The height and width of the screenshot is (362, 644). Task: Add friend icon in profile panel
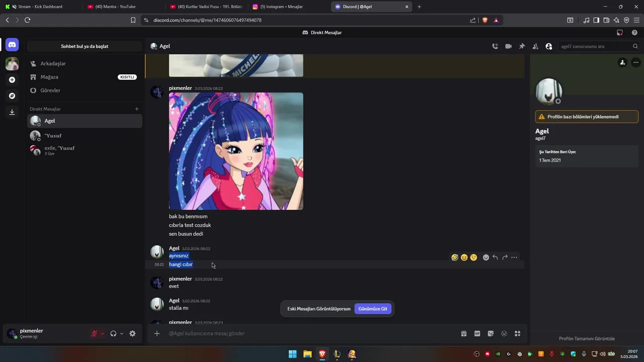click(622, 62)
